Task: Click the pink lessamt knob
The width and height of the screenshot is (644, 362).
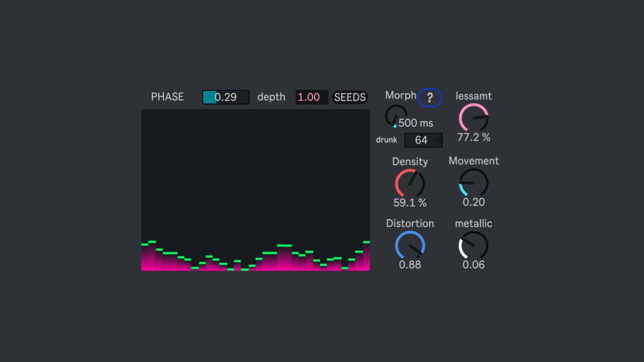Action: click(473, 118)
